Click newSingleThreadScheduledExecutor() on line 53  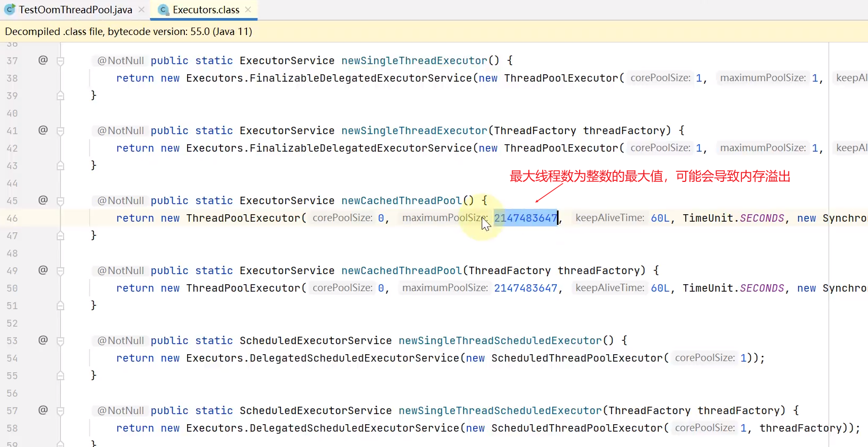500,340
